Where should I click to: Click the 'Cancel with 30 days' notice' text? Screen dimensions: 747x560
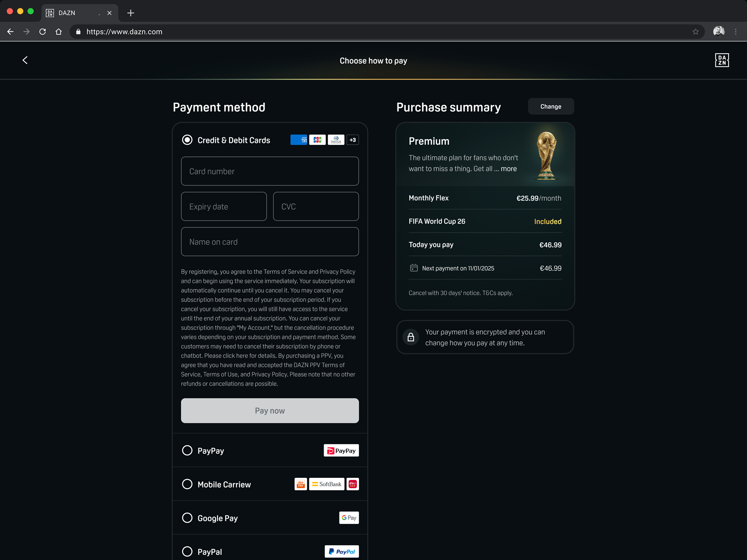(x=444, y=293)
